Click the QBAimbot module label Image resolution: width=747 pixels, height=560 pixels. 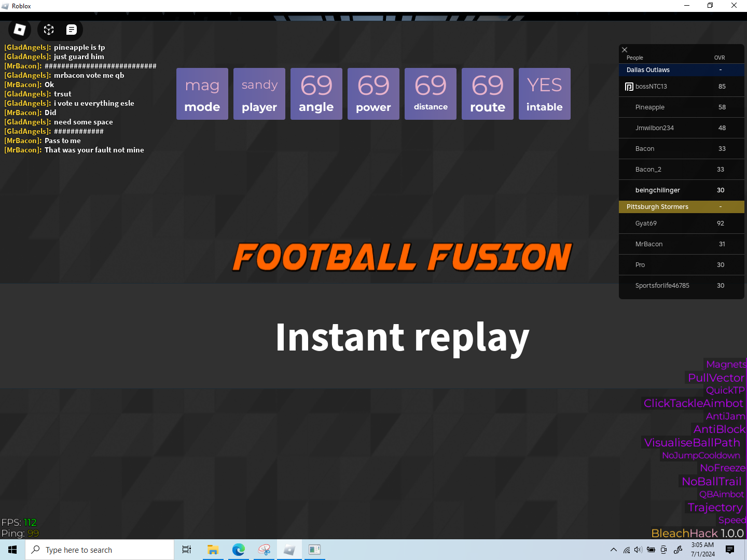pos(721,494)
